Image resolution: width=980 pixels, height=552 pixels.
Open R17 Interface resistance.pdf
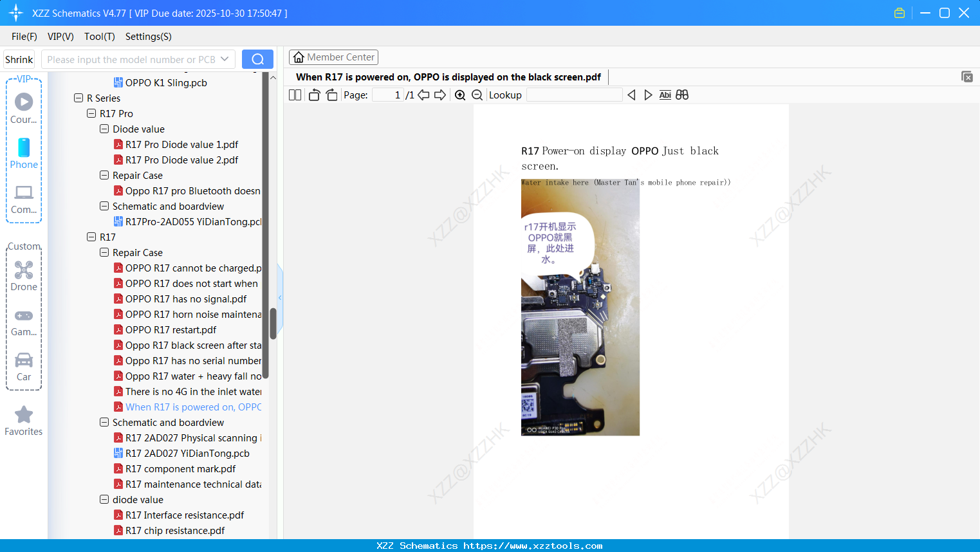pyautogui.click(x=179, y=515)
